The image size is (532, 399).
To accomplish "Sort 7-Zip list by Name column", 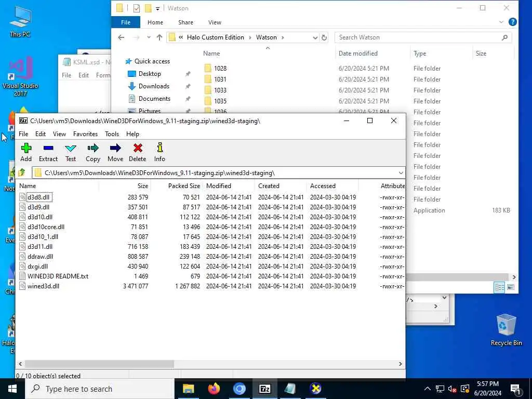I will coord(58,186).
